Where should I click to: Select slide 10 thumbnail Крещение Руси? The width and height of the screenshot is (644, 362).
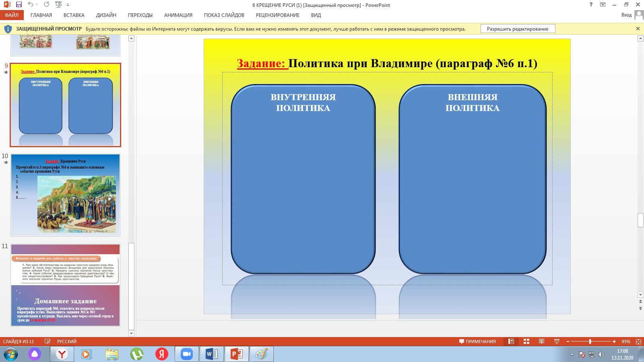(x=65, y=195)
